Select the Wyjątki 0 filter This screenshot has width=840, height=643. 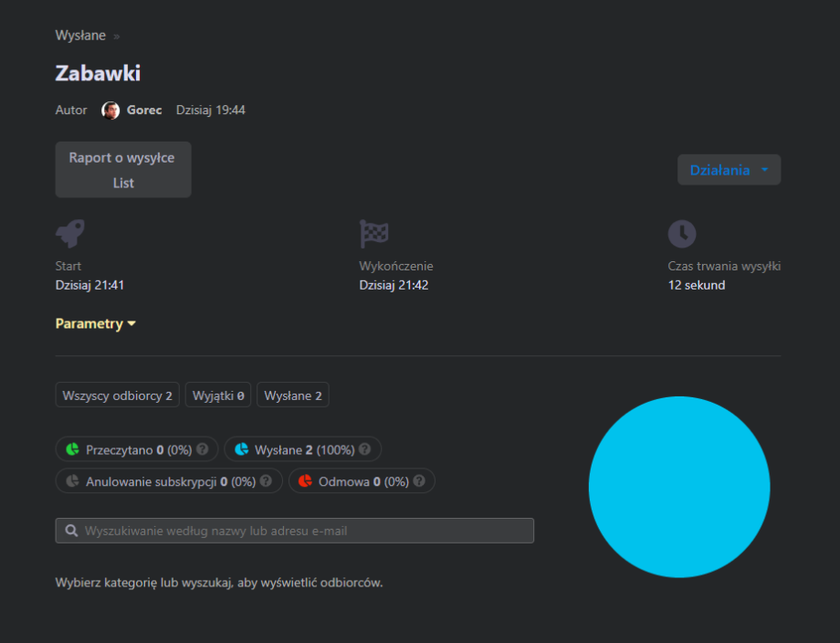218,395
